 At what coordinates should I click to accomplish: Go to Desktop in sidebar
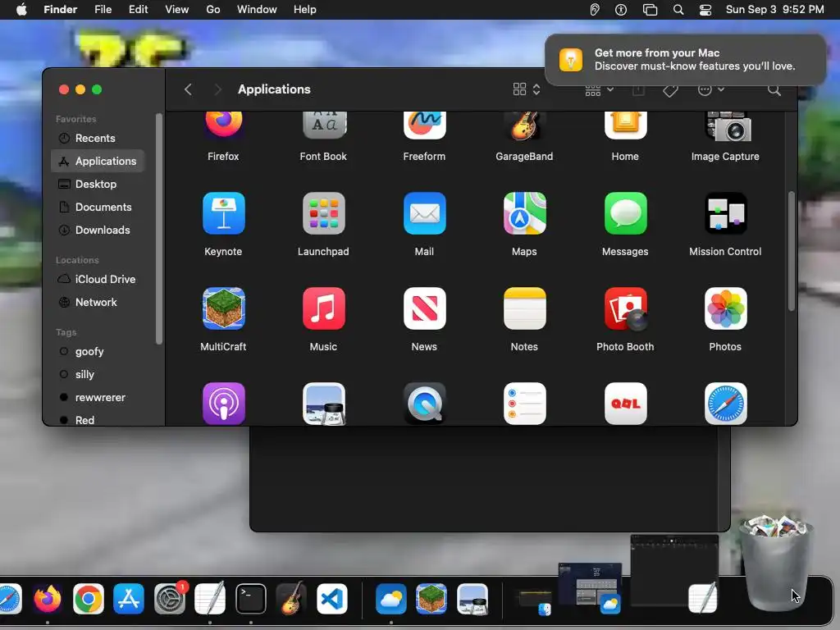coord(98,184)
